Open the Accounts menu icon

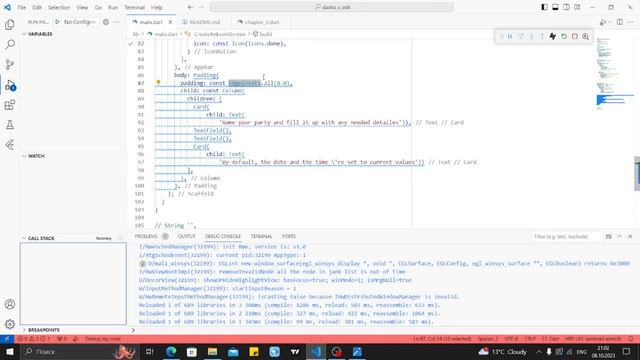click(10, 304)
